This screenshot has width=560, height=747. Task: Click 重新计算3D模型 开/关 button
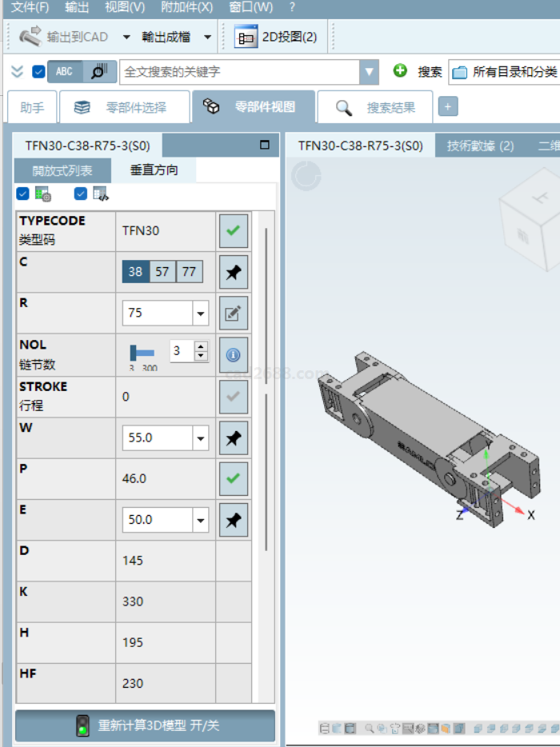[x=145, y=726]
